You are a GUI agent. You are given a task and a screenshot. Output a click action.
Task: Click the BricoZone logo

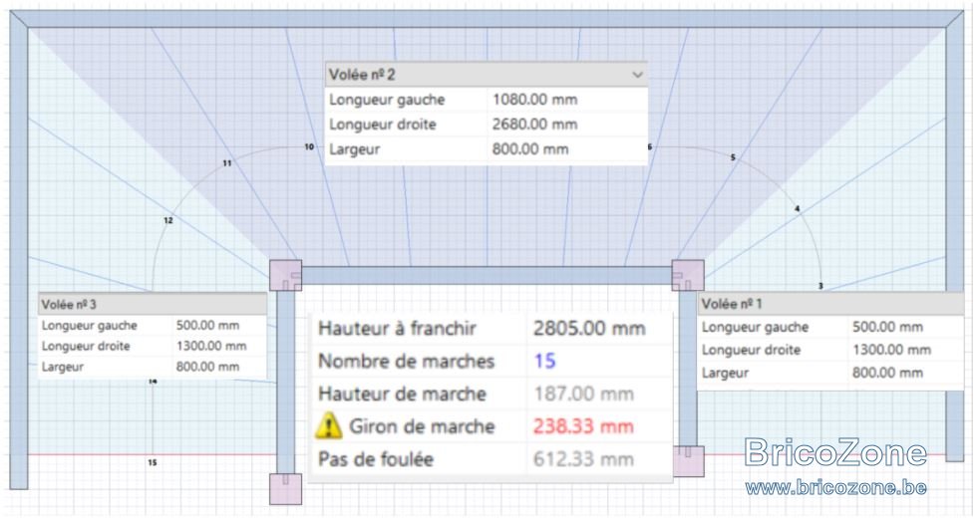835,452
